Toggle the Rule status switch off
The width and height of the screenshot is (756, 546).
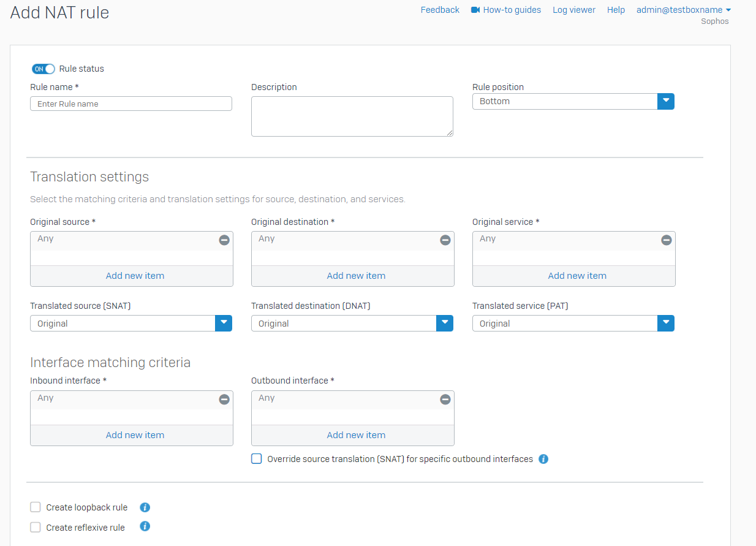click(x=43, y=69)
